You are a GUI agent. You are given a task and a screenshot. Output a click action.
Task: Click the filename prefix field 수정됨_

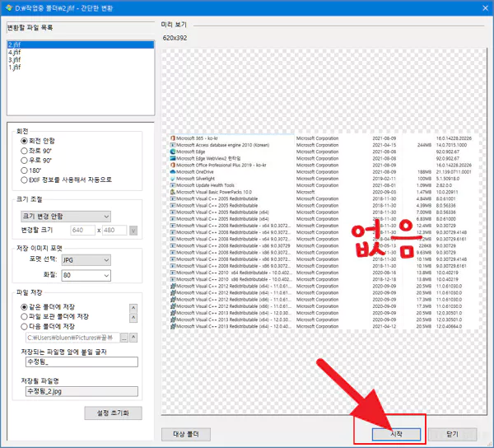point(82,362)
